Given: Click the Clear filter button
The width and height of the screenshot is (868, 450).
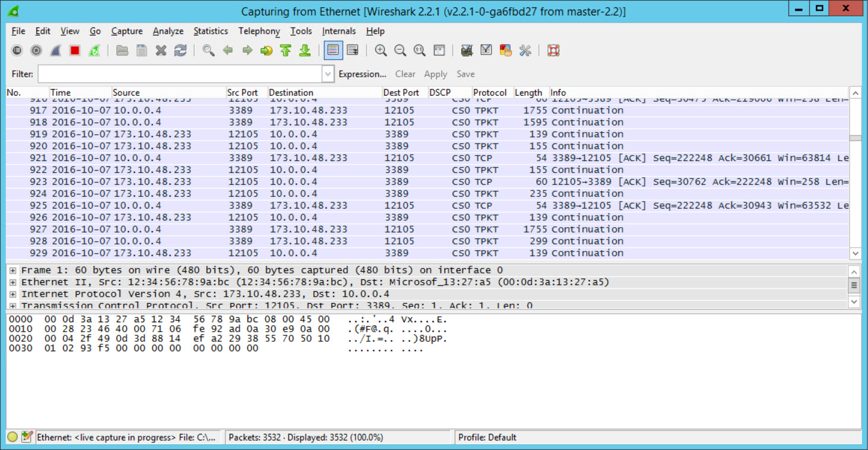Looking at the screenshot, I should tap(405, 74).
